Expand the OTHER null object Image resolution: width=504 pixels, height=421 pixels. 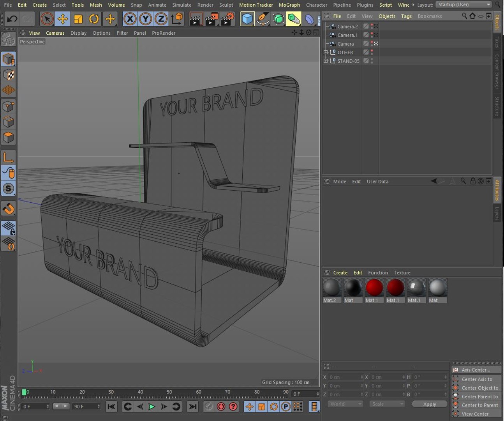[326, 52]
